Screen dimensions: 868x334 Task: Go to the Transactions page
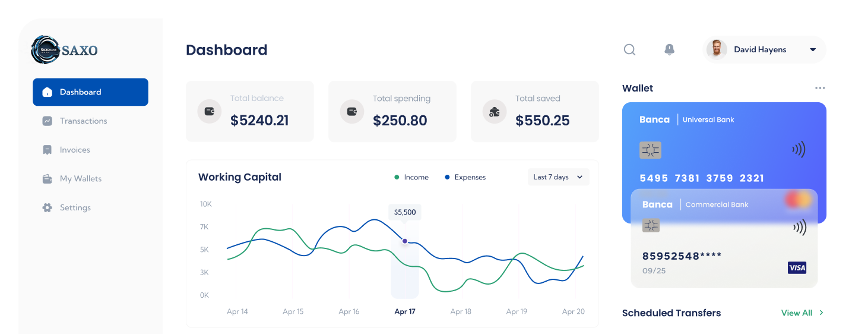(x=83, y=121)
